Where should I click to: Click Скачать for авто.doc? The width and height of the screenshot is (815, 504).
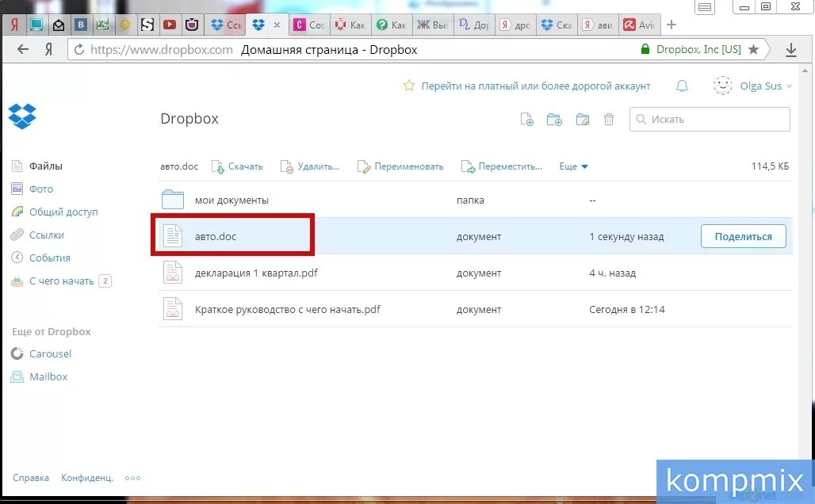pos(237,166)
